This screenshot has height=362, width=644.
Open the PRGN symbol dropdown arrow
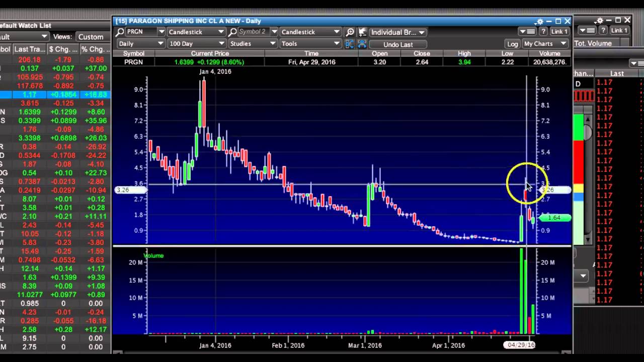161,32
